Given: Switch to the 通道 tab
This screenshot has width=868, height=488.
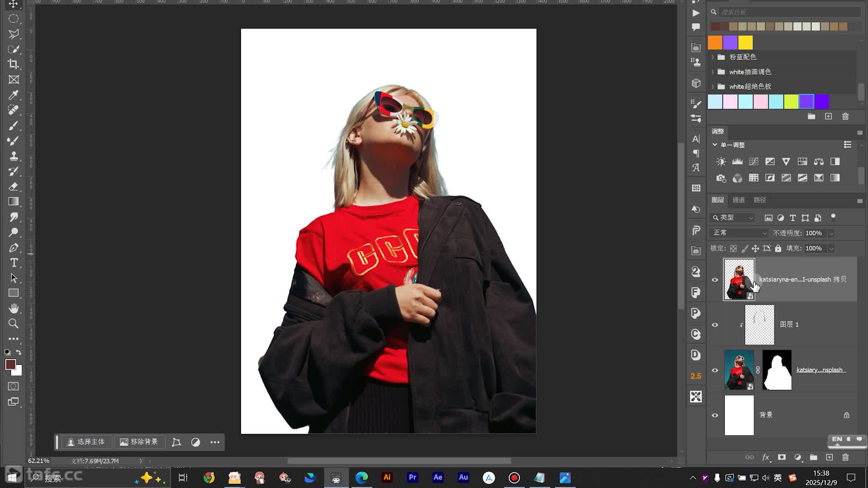Looking at the screenshot, I should pos(738,200).
